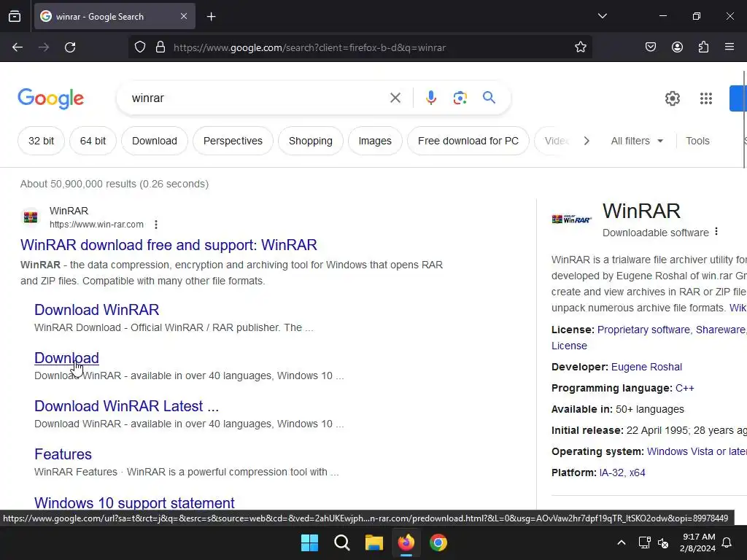
Task: Go to Google home via logo
Action: 50,98
